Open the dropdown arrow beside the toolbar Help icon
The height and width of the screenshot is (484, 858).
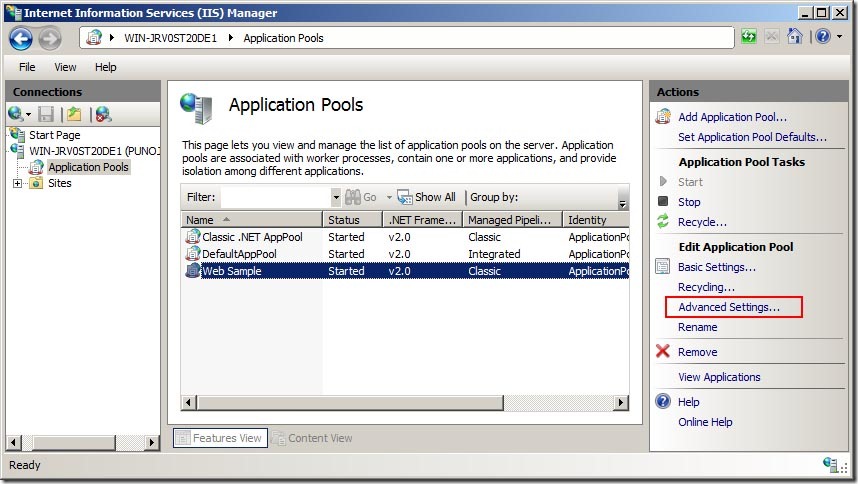click(839, 37)
